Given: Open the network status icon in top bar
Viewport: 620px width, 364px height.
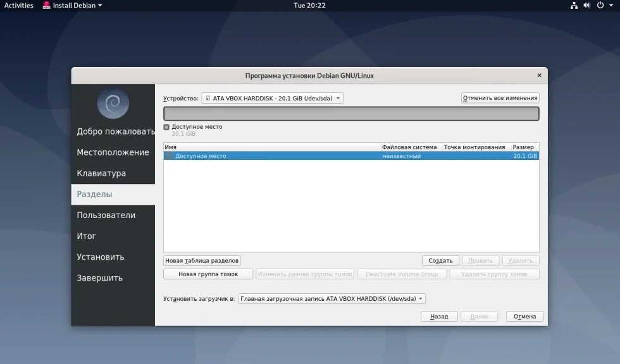Looking at the screenshot, I should coord(574,6).
